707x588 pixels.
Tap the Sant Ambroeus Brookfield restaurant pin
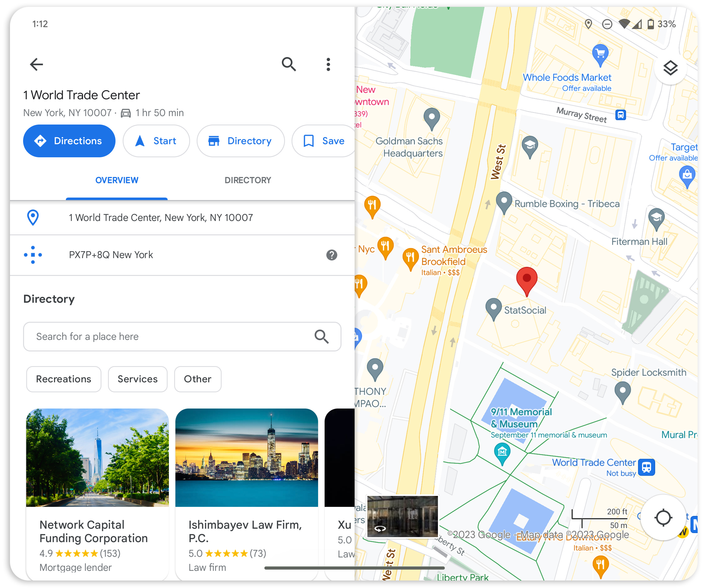[410, 259]
